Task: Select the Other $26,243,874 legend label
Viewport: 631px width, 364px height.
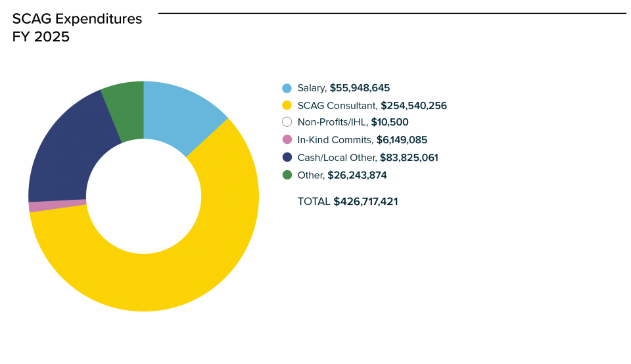Action: coord(342,175)
